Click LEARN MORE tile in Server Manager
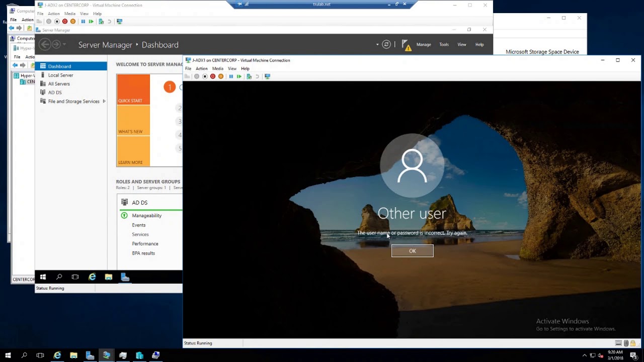Image resolution: width=644 pixels, height=362 pixels. pos(133,151)
